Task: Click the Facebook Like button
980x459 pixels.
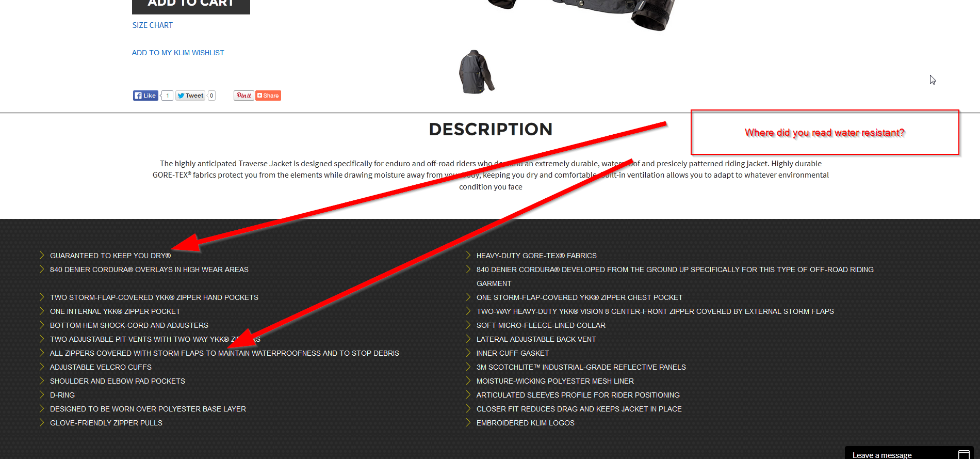Action: tap(145, 96)
